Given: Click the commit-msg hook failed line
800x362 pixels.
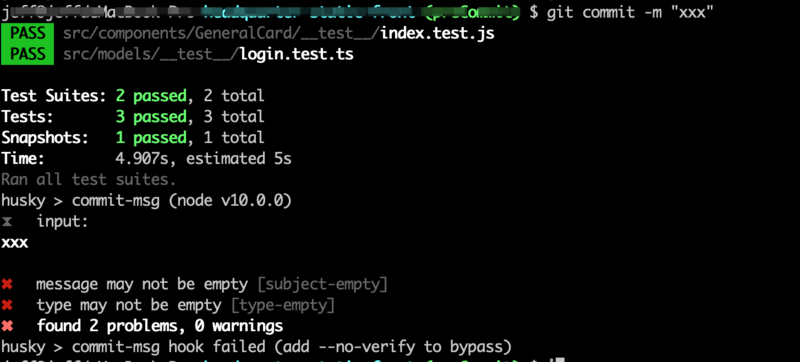Looking at the screenshot, I should click(x=256, y=347).
